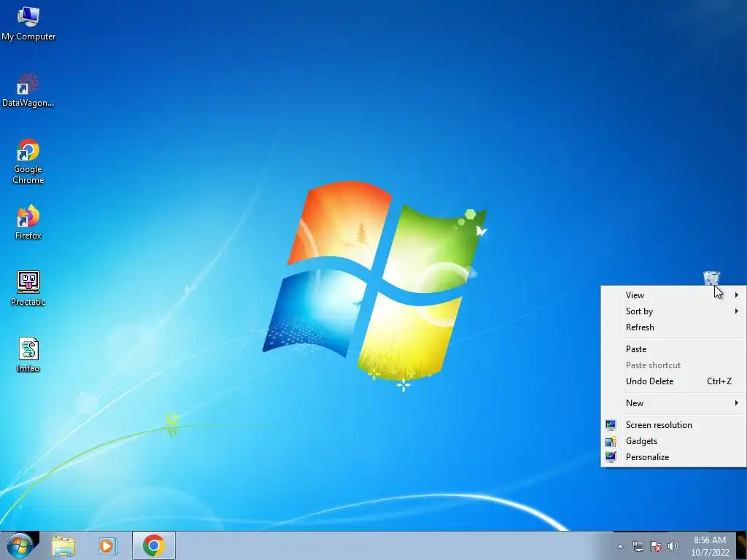Screen dimensions: 747x560
Task: Expand the View submenu
Action: point(673,295)
